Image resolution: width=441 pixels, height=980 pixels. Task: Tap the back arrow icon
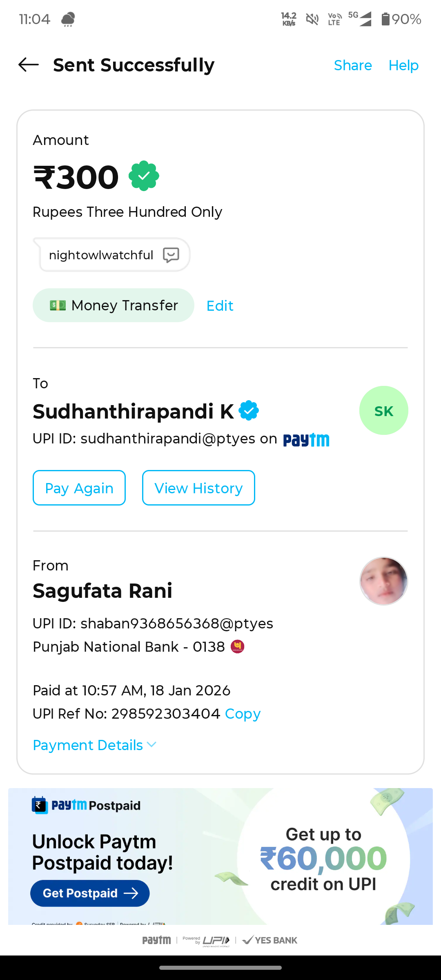click(x=29, y=65)
